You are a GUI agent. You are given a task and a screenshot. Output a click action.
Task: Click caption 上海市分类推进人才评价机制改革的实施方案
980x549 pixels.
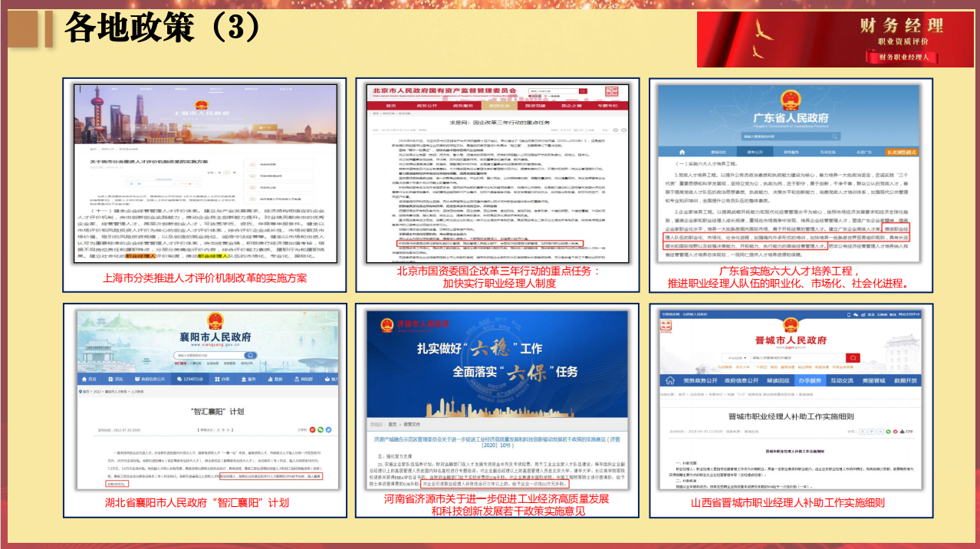click(x=206, y=278)
